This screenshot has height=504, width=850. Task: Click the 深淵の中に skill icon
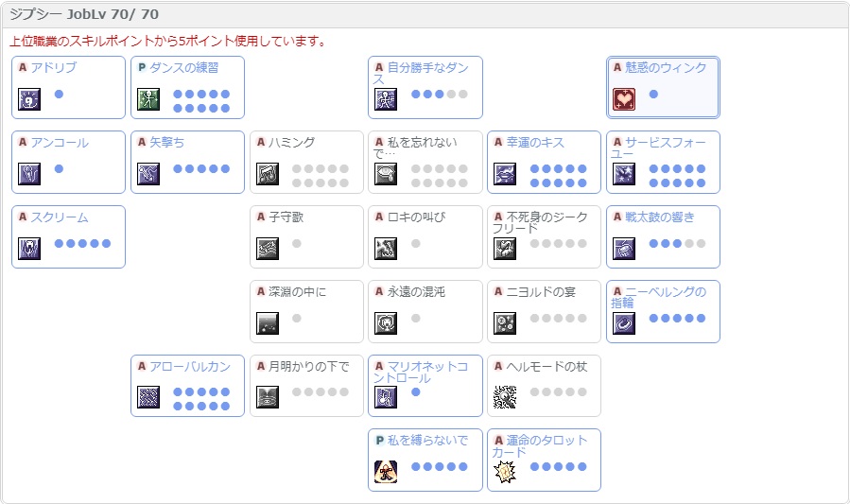click(x=268, y=323)
